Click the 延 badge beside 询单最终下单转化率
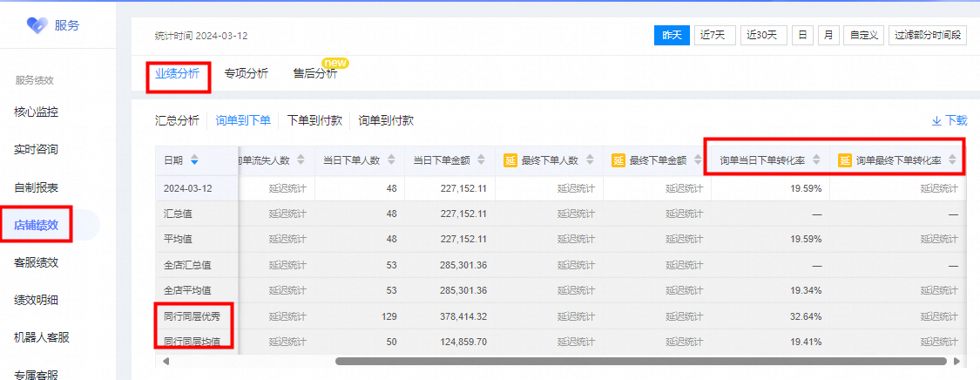Viewport: 980px width, 380px height. pyautogui.click(x=844, y=160)
